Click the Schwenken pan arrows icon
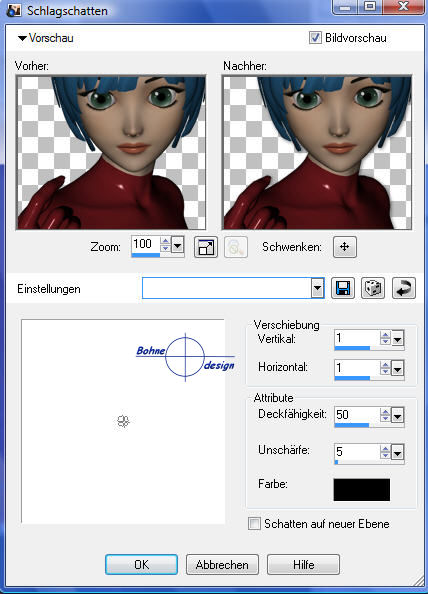Screen dimensions: 428x594 coord(345,247)
